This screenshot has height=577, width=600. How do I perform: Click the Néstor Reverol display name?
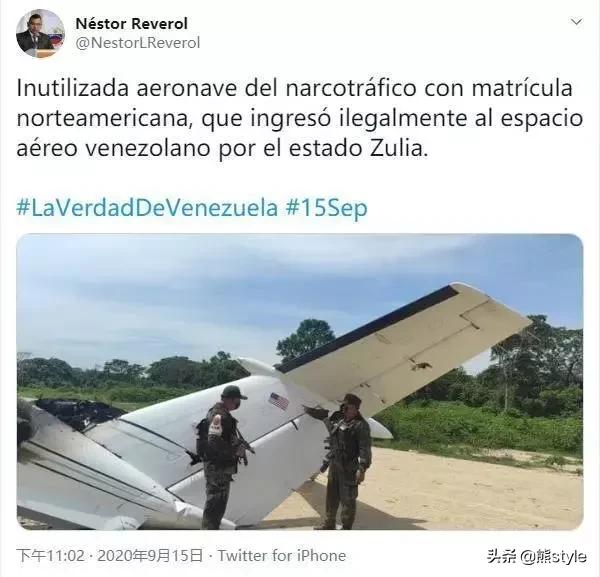coord(132,24)
